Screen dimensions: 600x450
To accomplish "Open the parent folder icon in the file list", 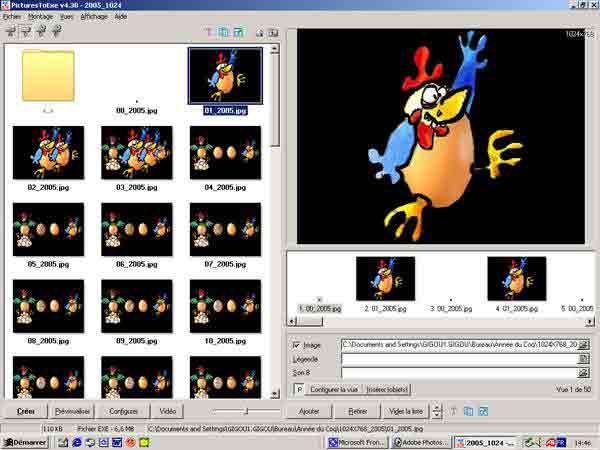I will point(48,76).
